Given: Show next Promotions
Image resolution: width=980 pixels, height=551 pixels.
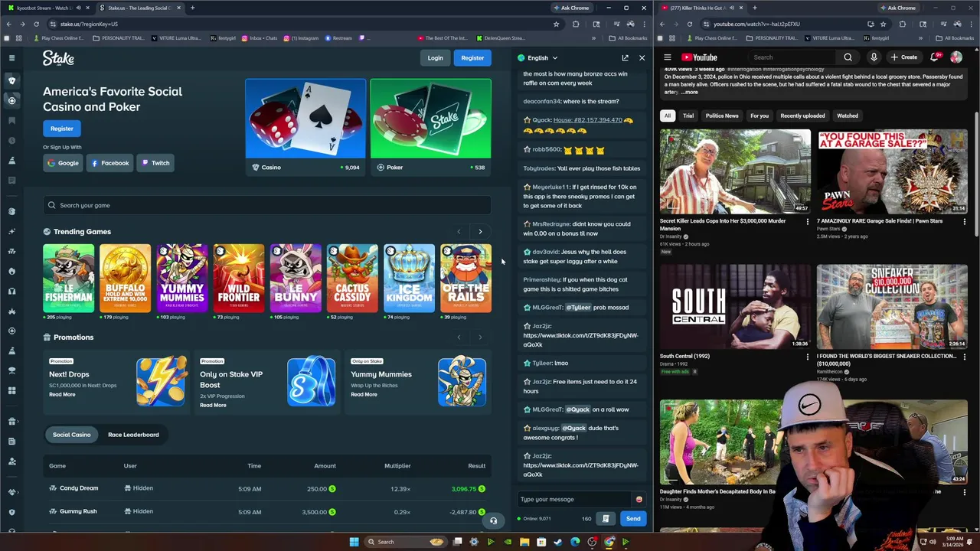Looking at the screenshot, I should (x=480, y=337).
